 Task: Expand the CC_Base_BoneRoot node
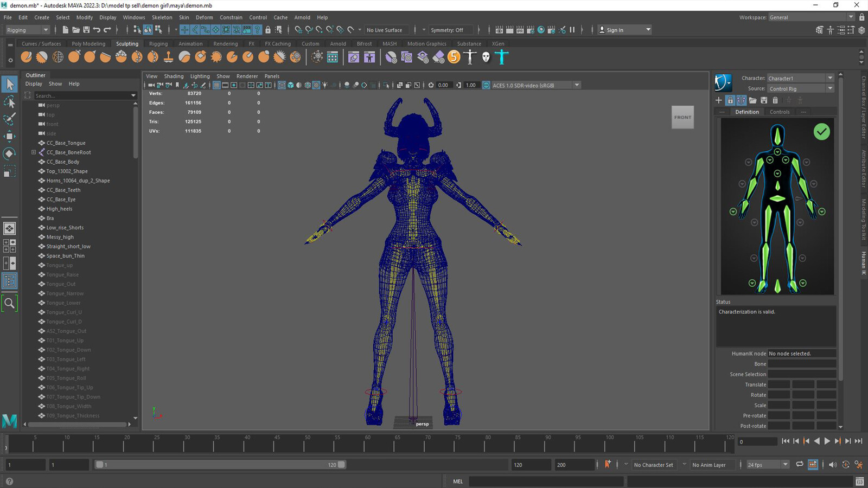pyautogui.click(x=34, y=152)
